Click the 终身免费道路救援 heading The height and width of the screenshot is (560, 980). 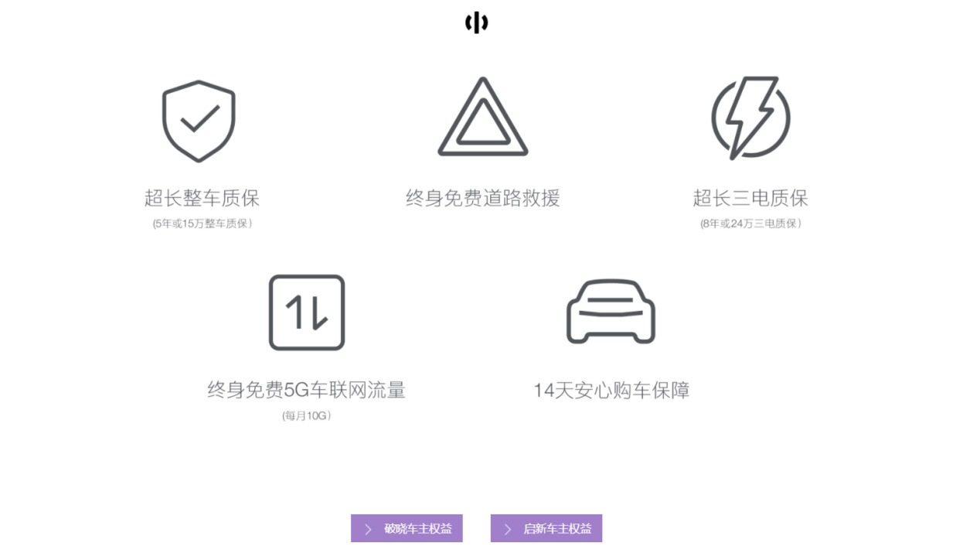pyautogui.click(x=483, y=198)
